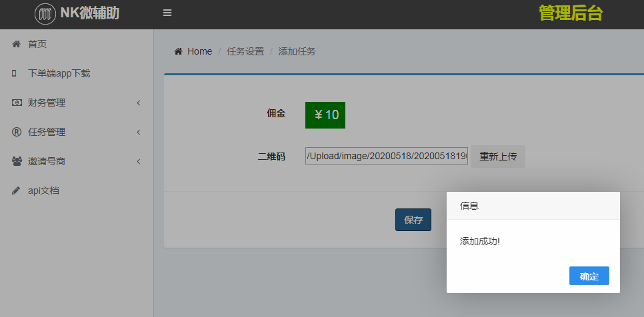This screenshot has width=644, height=317.
Task: Expand the 任务管理 submenu chevron
Action: 139,132
